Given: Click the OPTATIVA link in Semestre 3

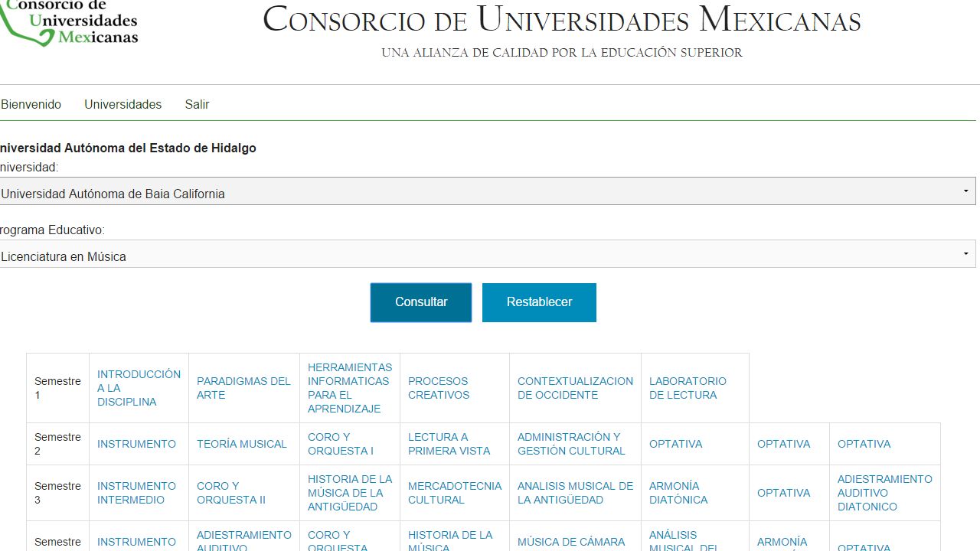Looking at the screenshot, I should click(783, 493).
